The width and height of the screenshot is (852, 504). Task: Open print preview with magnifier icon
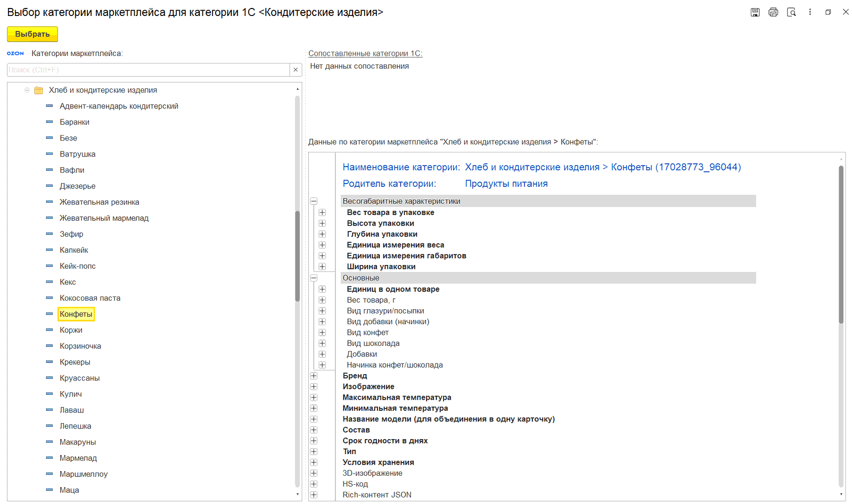click(791, 12)
